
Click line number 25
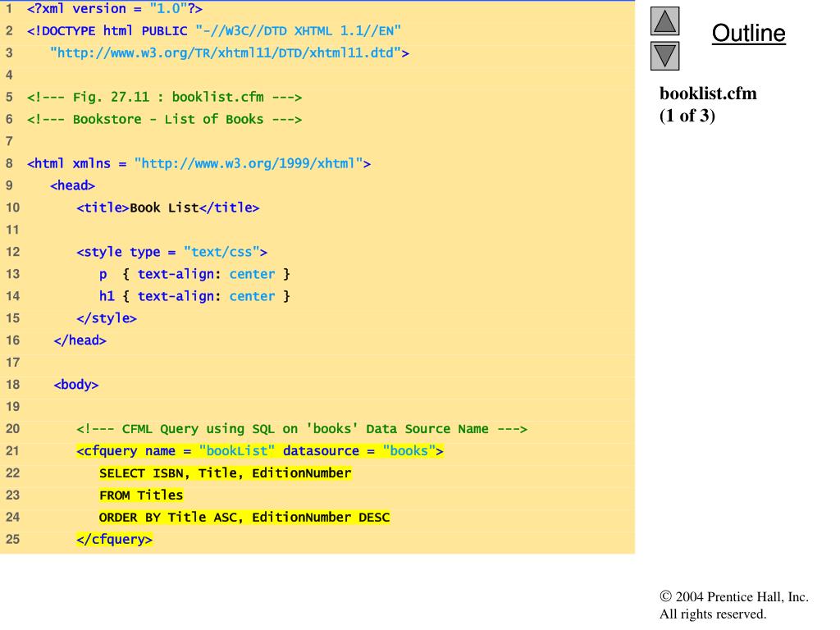point(13,540)
